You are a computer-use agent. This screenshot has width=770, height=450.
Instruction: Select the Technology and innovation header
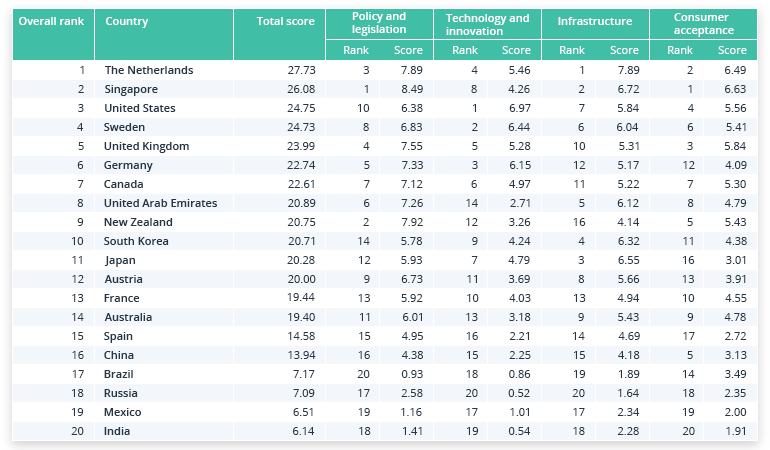coord(487,23)
